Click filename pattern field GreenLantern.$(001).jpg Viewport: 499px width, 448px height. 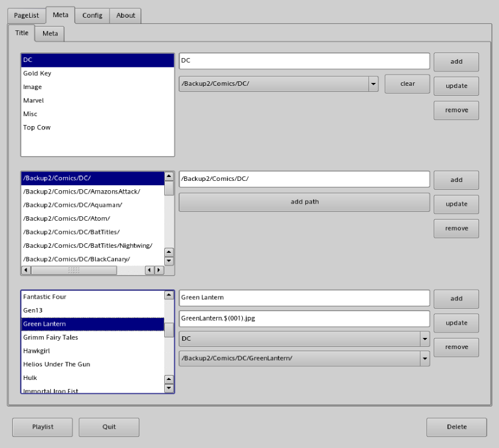pyautogui.click(x=304, y=319)
